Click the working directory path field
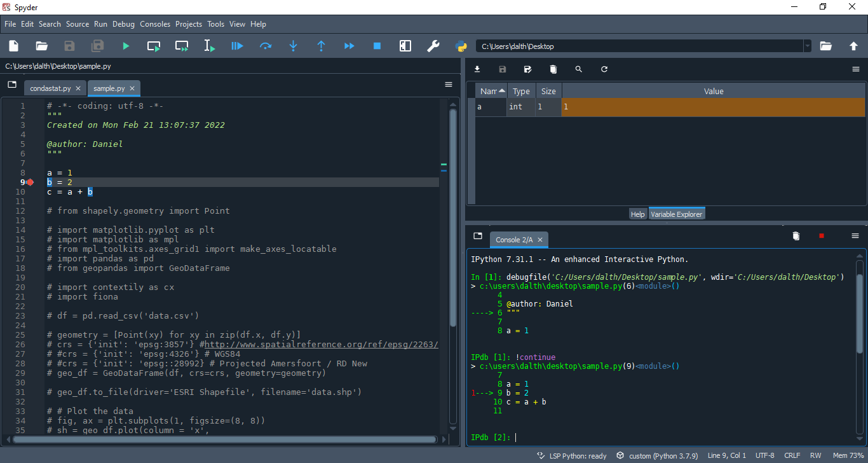This screenshot has height=463, width=868. (635, 46)
